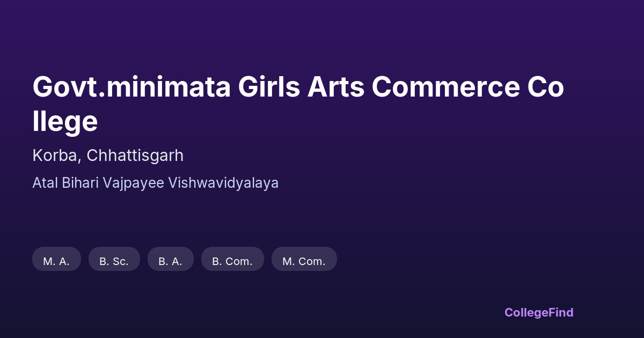The height and width of the screenshot is (338, 644).
Task: Click the state name 'Chhattisgarh'
Action: pyautogui.click(x=135, y=156)
